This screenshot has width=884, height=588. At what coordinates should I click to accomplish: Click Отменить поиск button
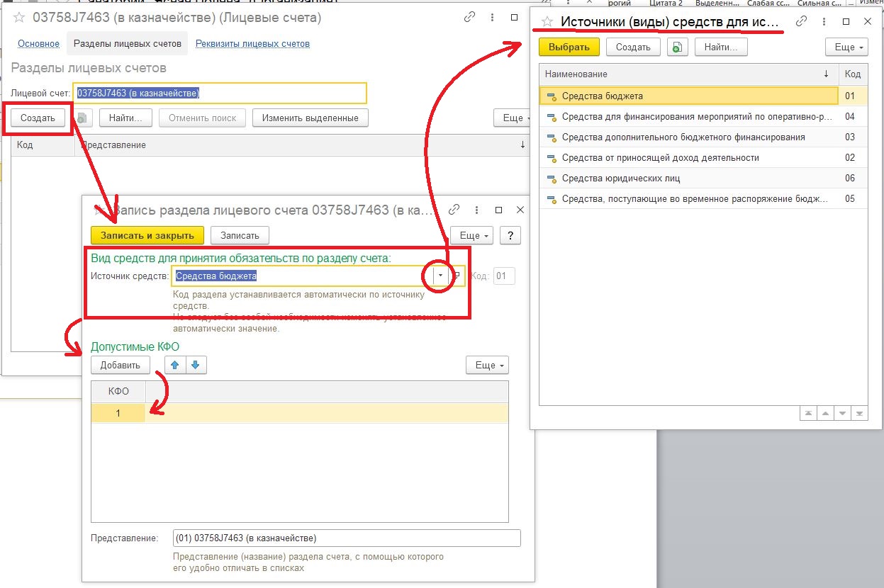pos(203,118)
